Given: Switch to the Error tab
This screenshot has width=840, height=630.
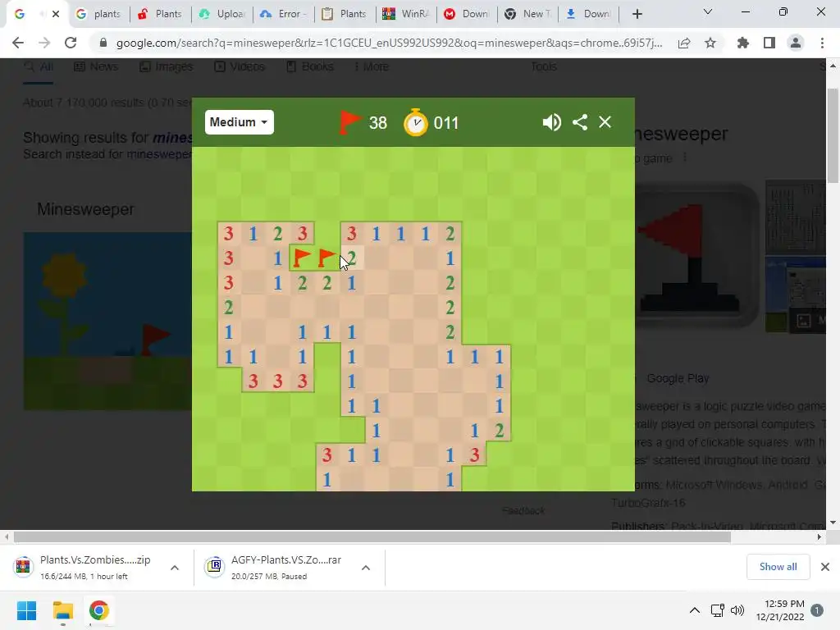Looking at the screenshot, I should coord(283,14).
